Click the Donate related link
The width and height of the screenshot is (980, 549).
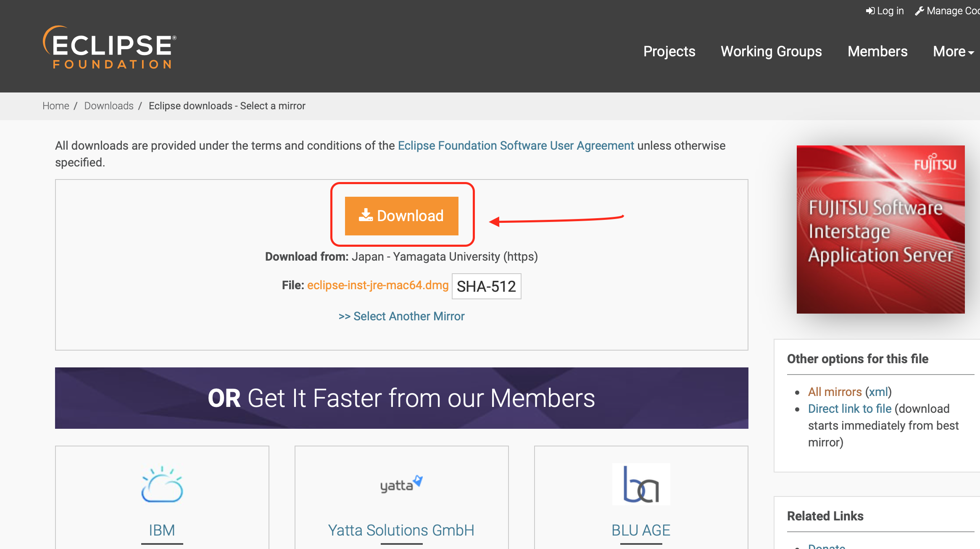point(827,546)
